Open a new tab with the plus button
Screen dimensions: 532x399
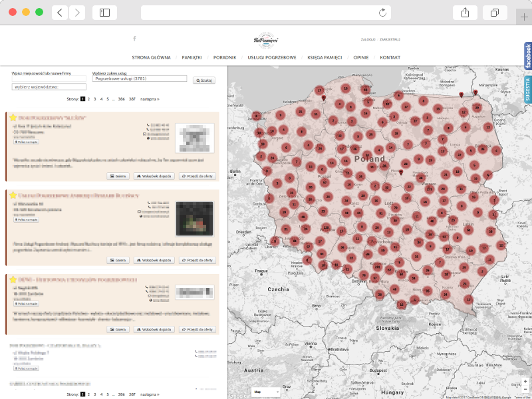tap(524, 17)
